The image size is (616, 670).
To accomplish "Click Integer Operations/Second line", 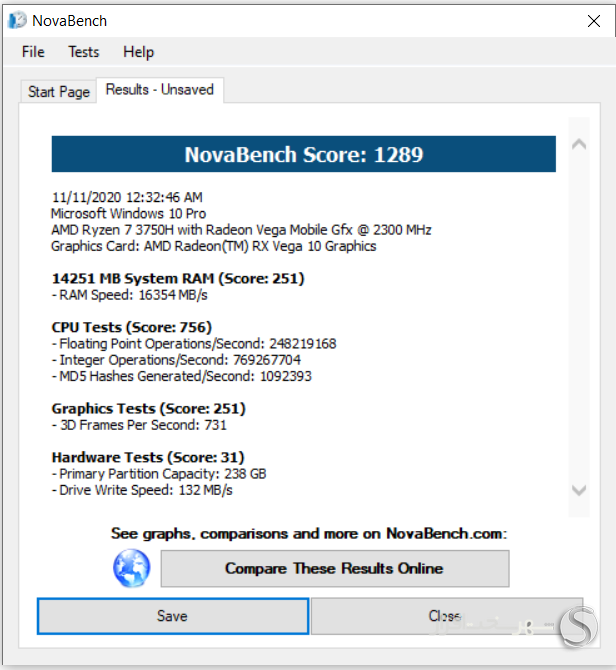I will [176, 360].
